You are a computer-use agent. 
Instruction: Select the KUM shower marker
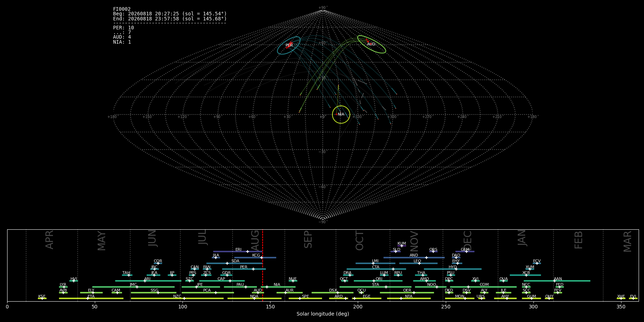pos(401,246)
